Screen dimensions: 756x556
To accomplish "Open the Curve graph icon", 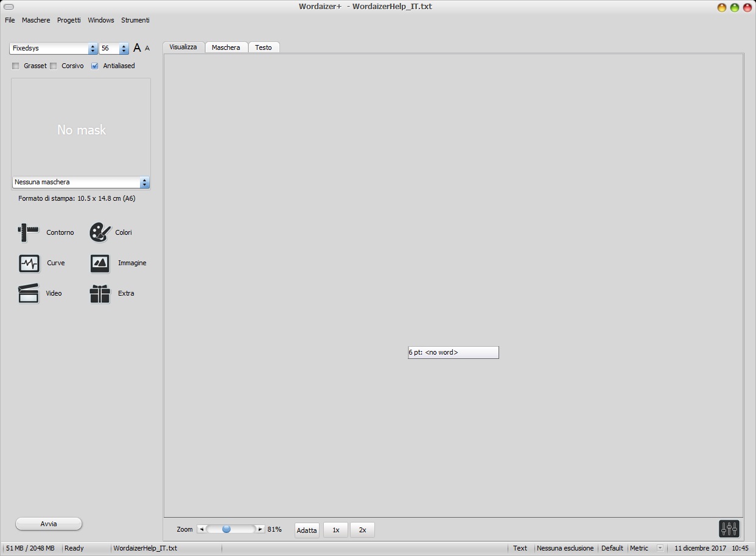I will (x=29, y=263).
